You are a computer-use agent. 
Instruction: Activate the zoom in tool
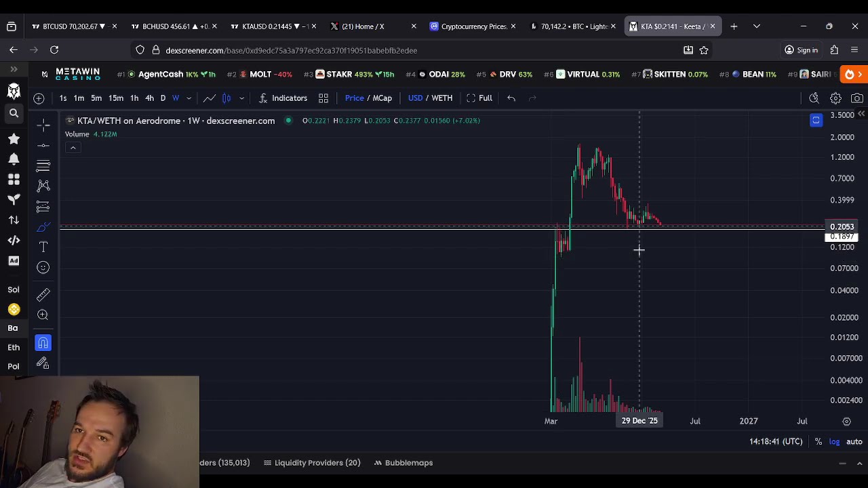click(x=43, y=314)
